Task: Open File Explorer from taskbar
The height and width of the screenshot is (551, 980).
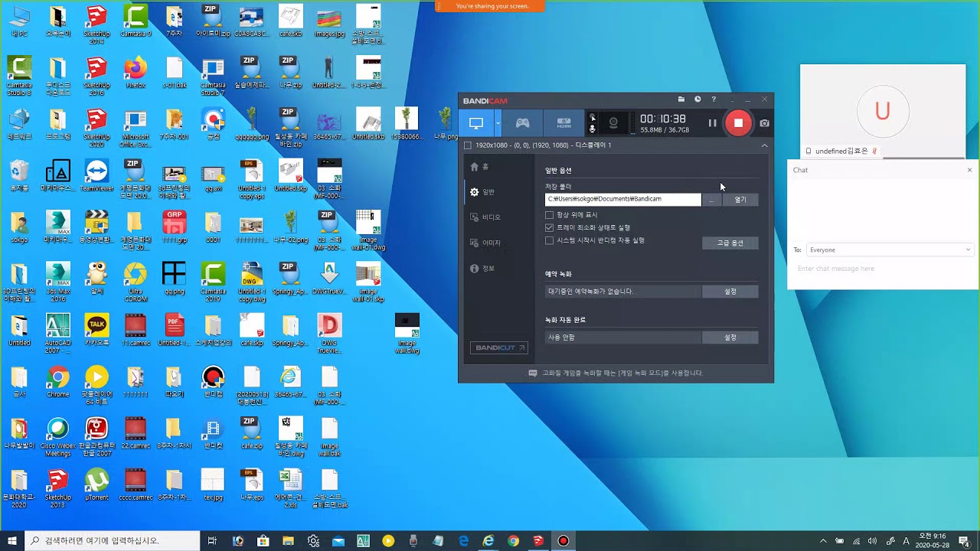Action: 289,541
